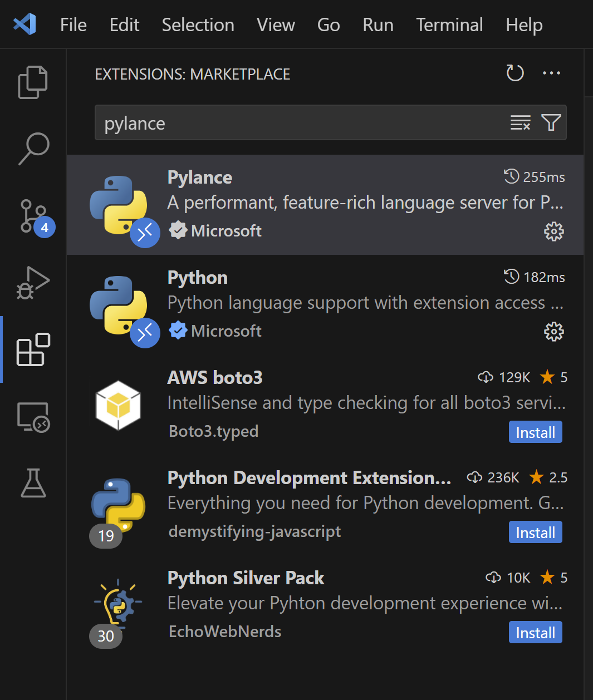Open the Run and Debug view
The width and height of the screenshot is (593, 700).
click(33, 283)
